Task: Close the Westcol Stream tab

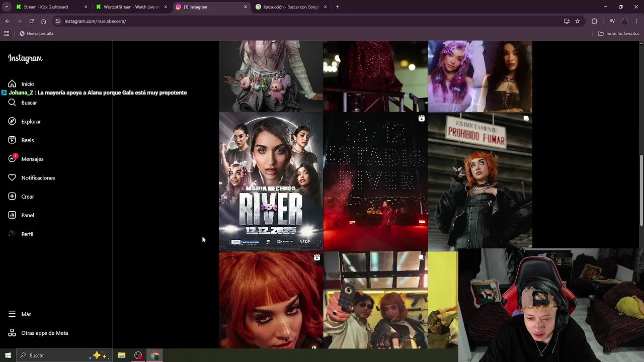Action: coord(166,7)
